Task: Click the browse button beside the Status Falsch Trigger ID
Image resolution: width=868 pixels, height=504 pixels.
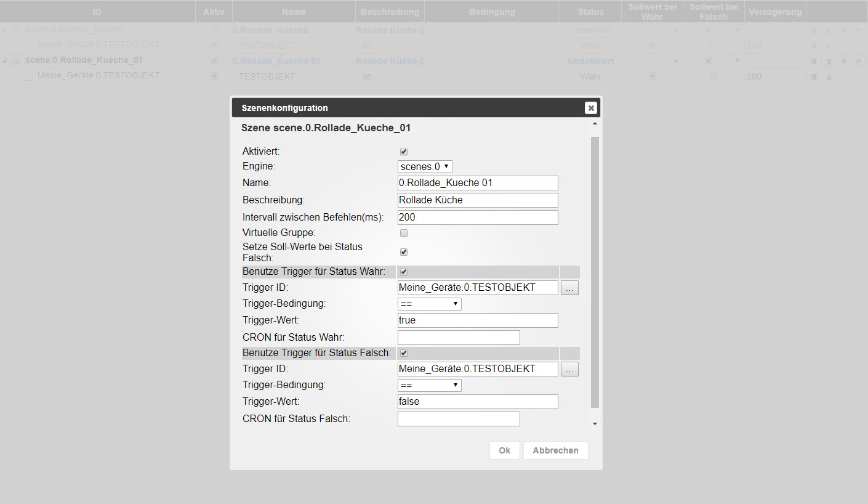Action: (569, 369)
